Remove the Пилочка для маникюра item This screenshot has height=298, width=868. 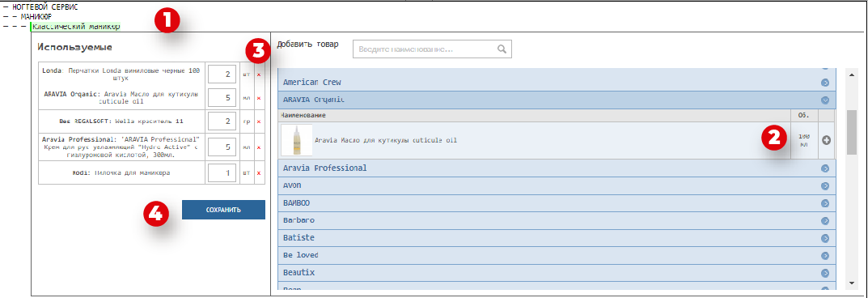coord(259,173)
